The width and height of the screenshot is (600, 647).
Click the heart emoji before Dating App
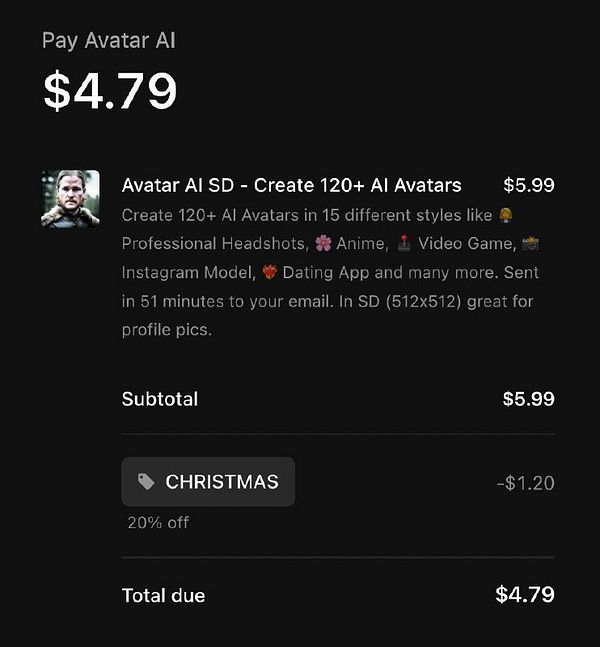click(269, 272)
